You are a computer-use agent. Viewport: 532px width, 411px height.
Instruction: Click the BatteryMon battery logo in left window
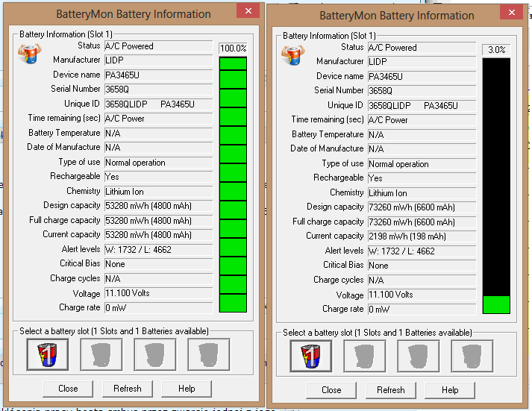(30, 53)
